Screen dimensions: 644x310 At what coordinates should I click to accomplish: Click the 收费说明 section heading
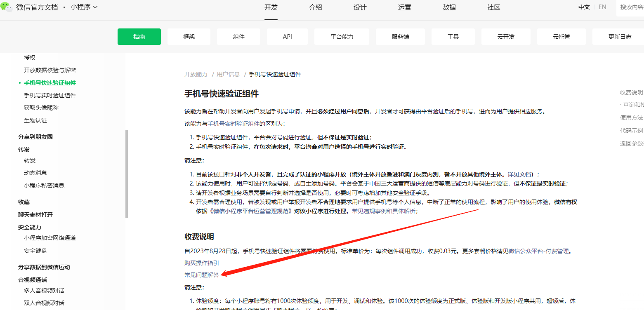199,237
